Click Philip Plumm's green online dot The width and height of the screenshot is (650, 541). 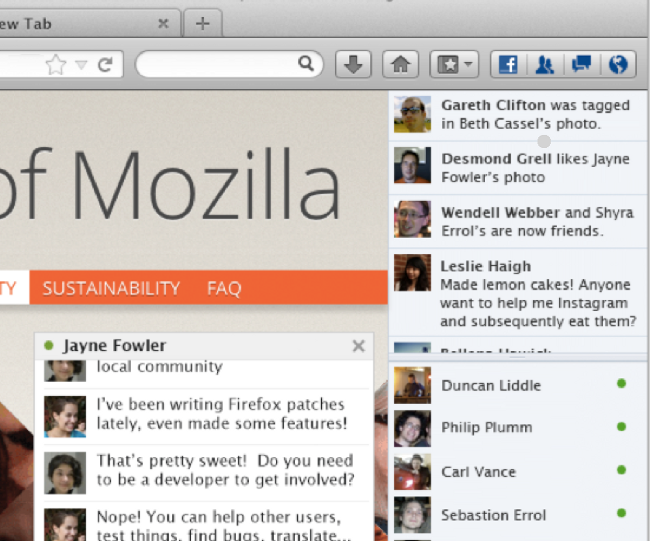[x=621, y=427]
